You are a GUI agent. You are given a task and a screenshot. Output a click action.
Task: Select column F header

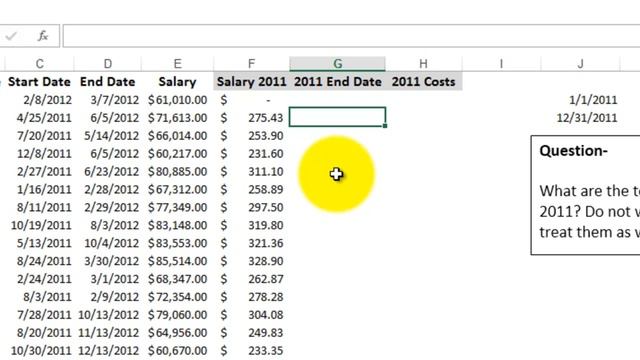tap(251, 64)
